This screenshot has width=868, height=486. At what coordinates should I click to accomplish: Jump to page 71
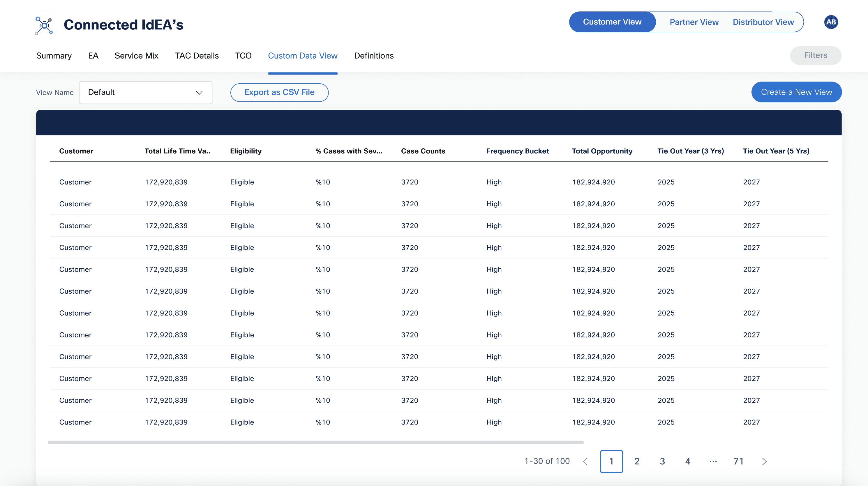point(739,462)
